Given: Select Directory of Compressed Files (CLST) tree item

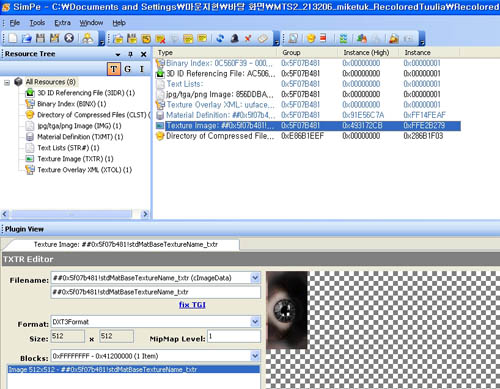Looking at the screenshot, I should 94,115.
